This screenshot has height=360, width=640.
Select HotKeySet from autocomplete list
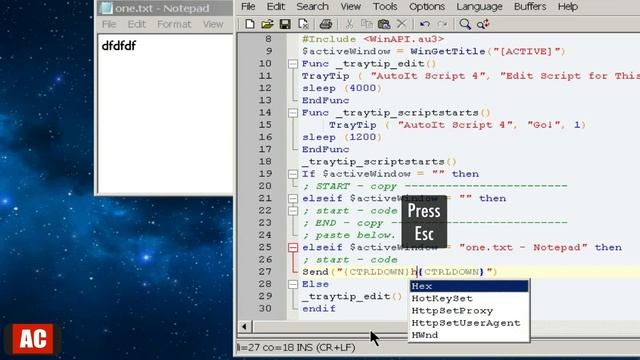tap(469, 298)
